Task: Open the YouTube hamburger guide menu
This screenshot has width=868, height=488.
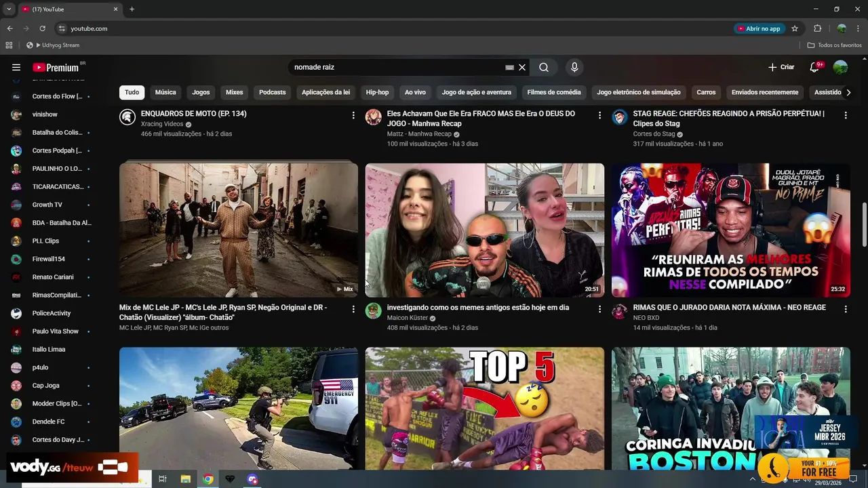Action: point(16,67)
